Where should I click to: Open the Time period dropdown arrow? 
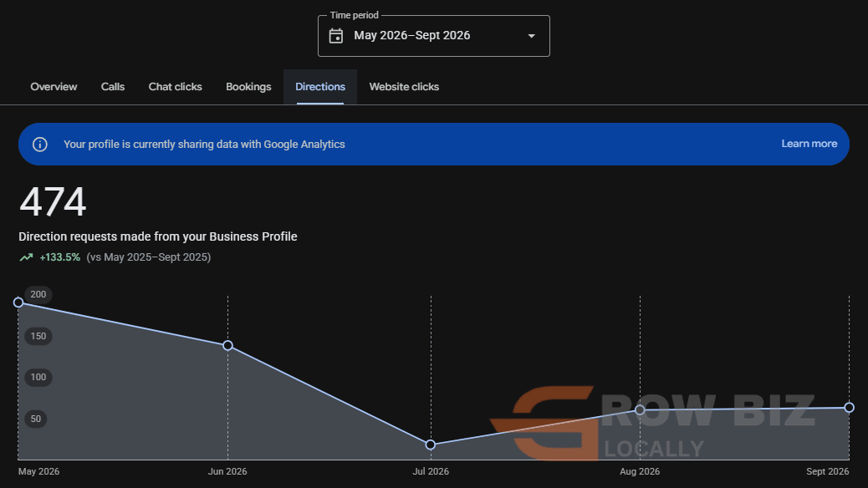click(x=532, y=36)
